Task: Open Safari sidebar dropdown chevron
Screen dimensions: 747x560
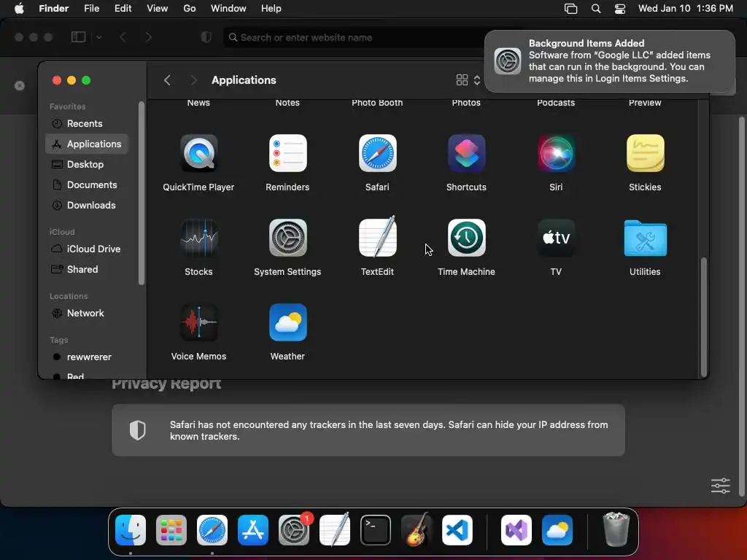Action: (x=98, y=37)
